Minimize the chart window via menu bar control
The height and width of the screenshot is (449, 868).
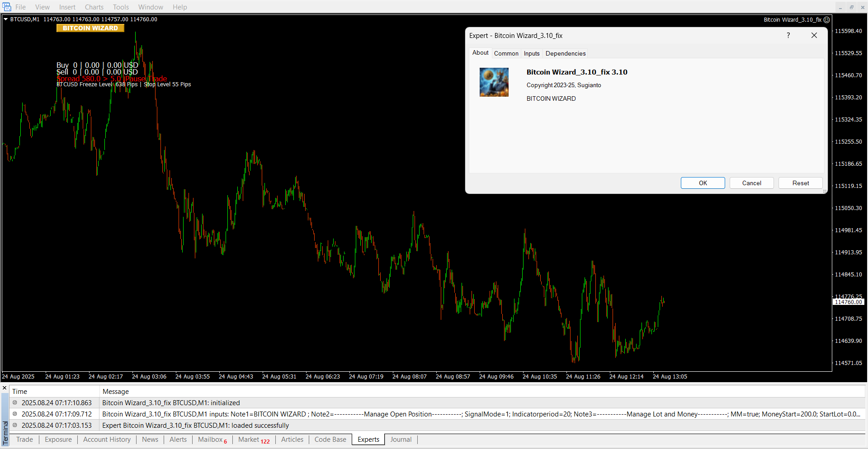[840, 7]
